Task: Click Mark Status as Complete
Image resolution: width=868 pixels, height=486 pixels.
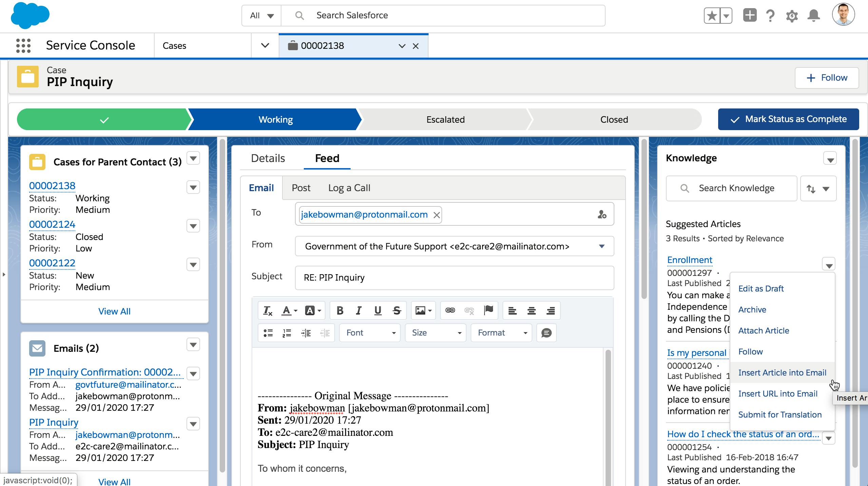Action: [x=788, y=119]
